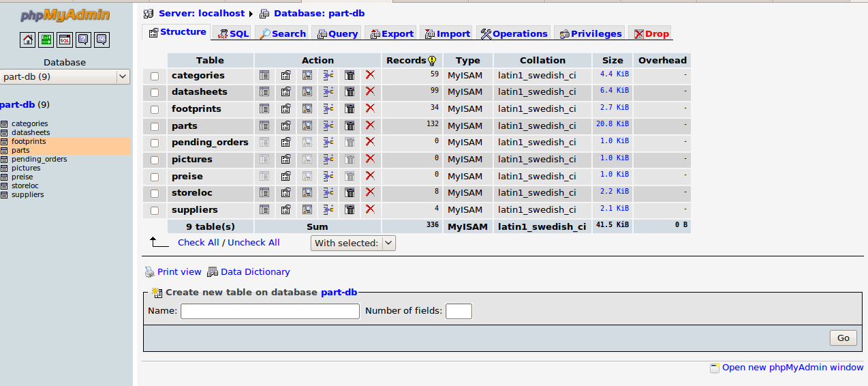Tick the footprints table checkbox
Image resolution: width=868 pixels, height=386 pixels.
155,109
